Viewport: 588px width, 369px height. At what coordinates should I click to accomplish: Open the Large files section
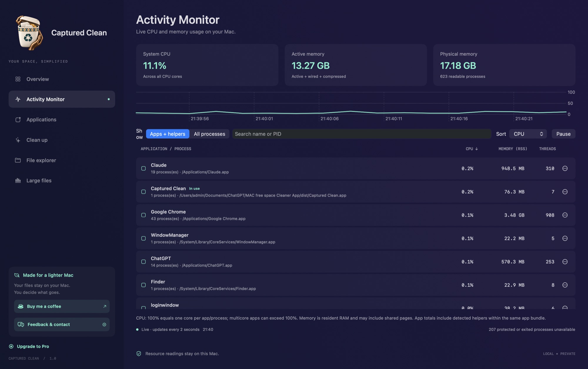[x=62, y=181]
